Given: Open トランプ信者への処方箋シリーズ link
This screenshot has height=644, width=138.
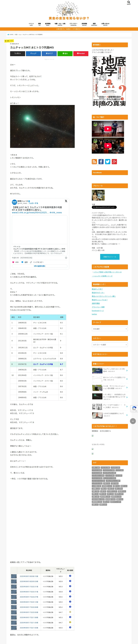Looking at the screenshot, I should click(x=107, y=272).
